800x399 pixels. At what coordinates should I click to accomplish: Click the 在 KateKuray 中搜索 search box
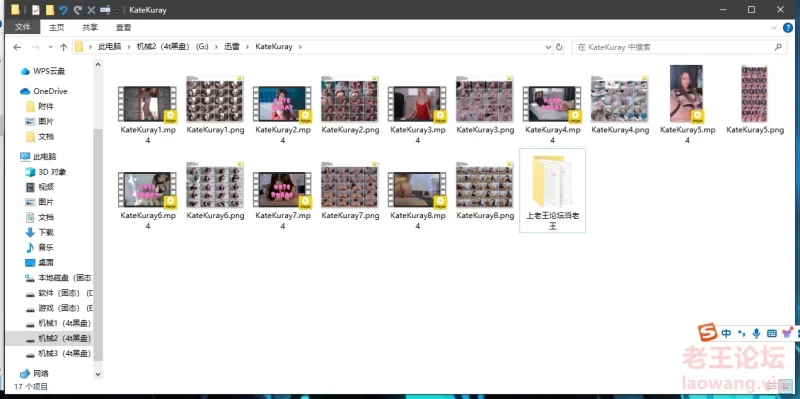(x=679, y=47)
